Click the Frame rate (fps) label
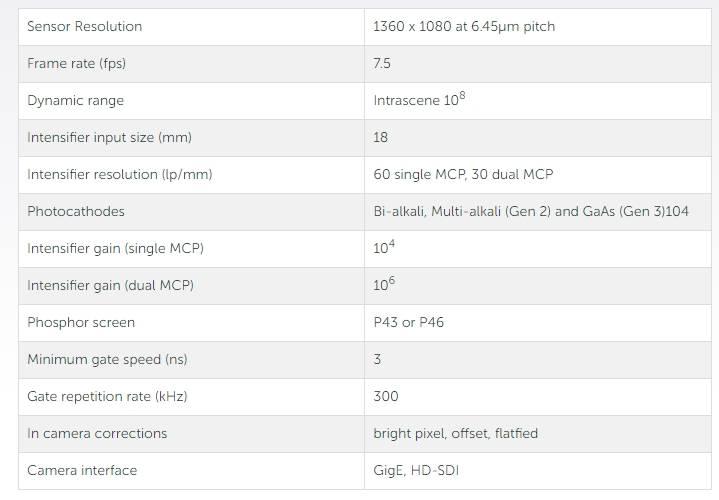Image resolution: width=719 pixels, height=500 pixels. pyautogui.click(x=76, y=63)
